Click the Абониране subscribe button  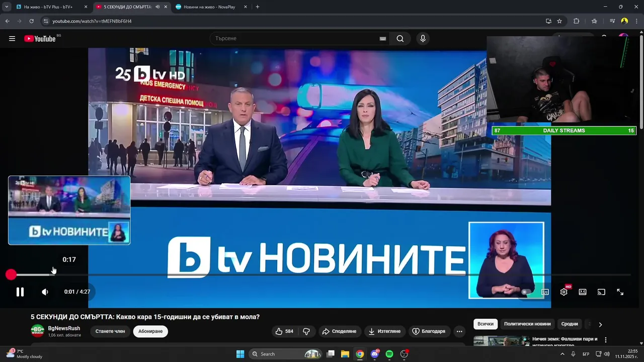coord(150,331)
